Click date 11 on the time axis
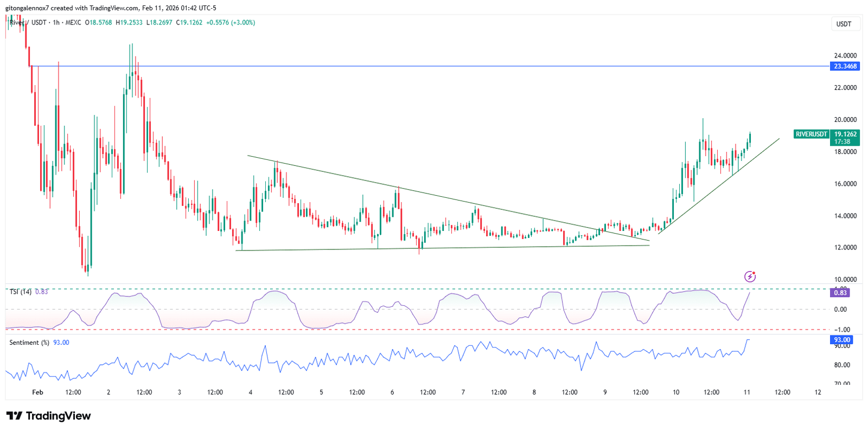Screen dimensions: 868x432 click(746, 392)
